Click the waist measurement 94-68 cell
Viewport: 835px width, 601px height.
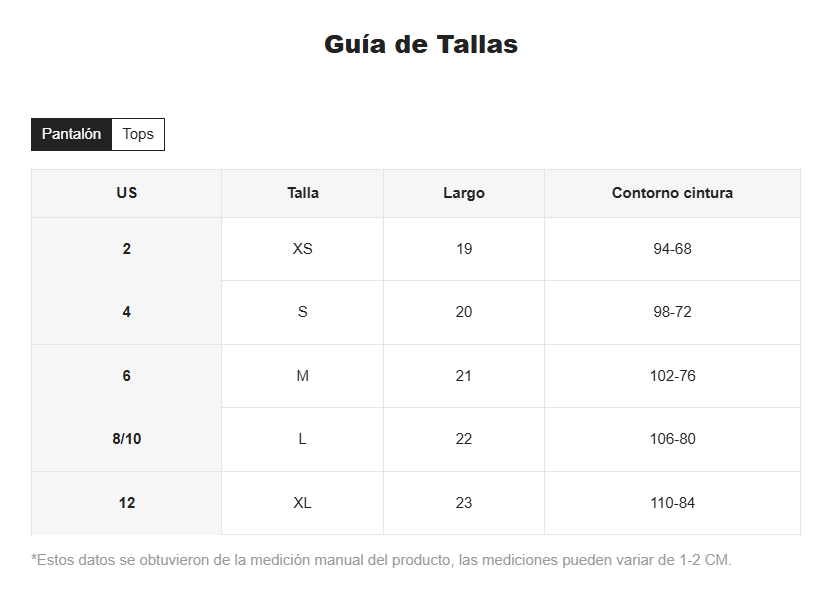point(672,249)
